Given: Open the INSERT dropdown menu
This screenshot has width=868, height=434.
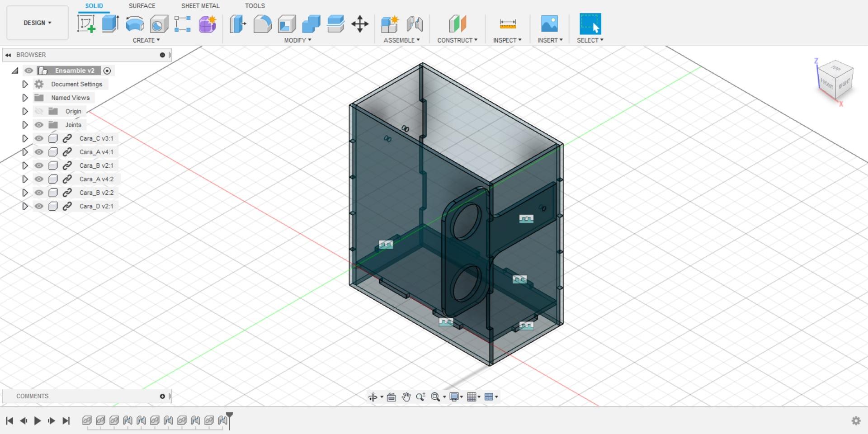Looking at the screenshot, I should (550, 40).
